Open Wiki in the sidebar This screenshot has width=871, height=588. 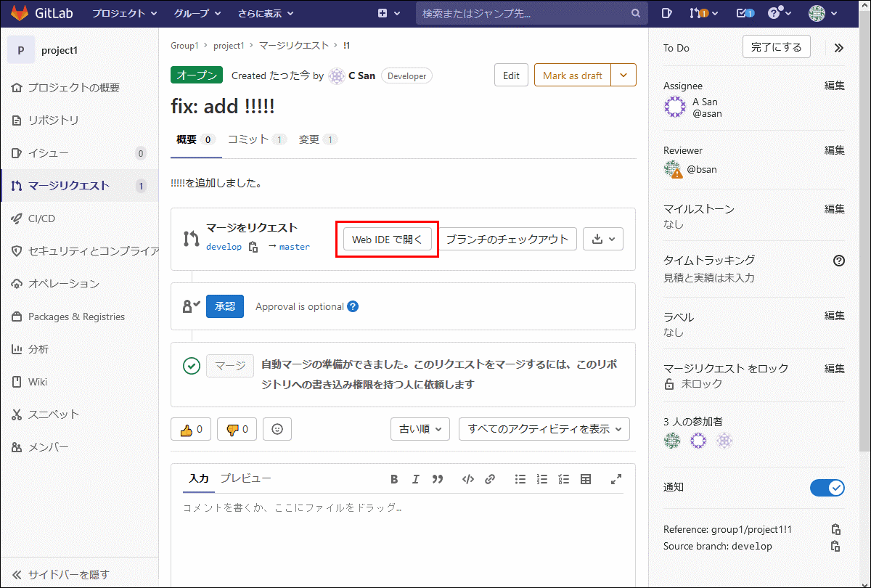(79, 382)
